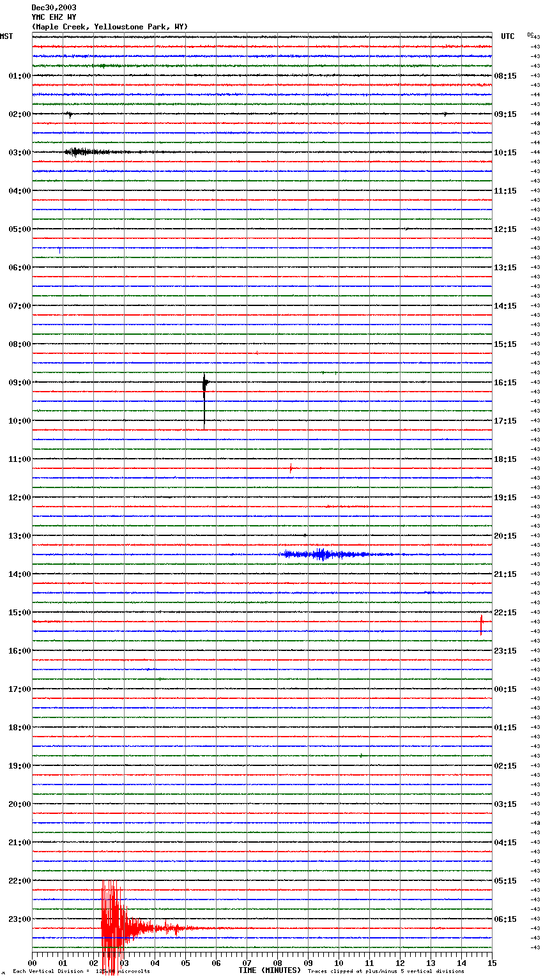Click the TIME (MINUTES) axis title
Screen dimensions: 543x980
(x=270, y=970)
